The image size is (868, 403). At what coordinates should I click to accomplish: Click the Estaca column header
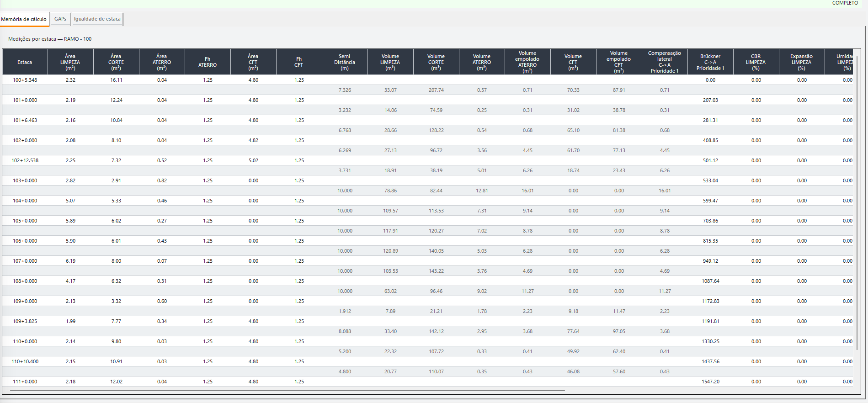click(x=25, y=62)
